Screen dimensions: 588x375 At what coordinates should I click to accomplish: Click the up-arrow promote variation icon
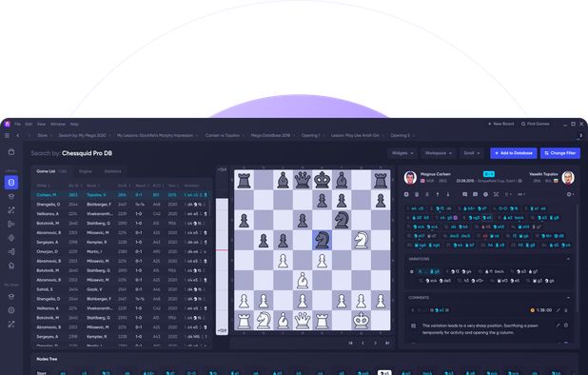tap(438, 194)
